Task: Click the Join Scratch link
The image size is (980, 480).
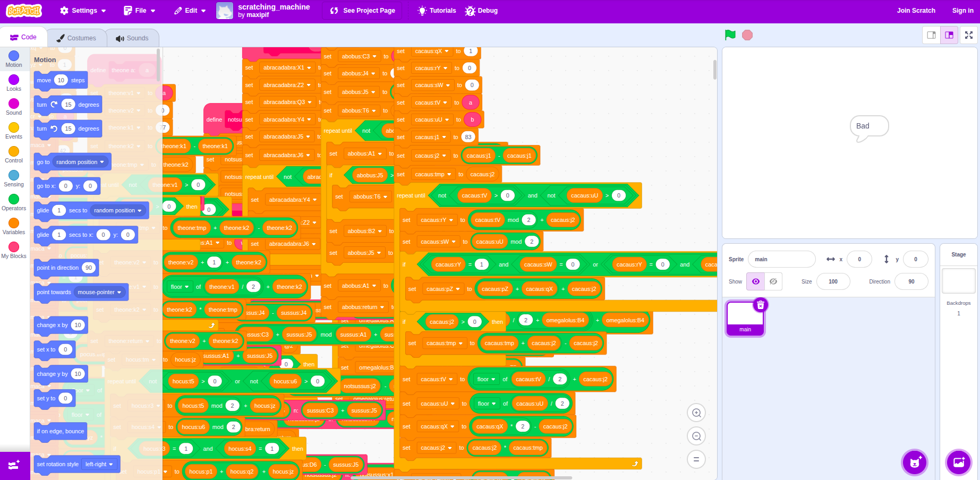Action: pos(916,11)
